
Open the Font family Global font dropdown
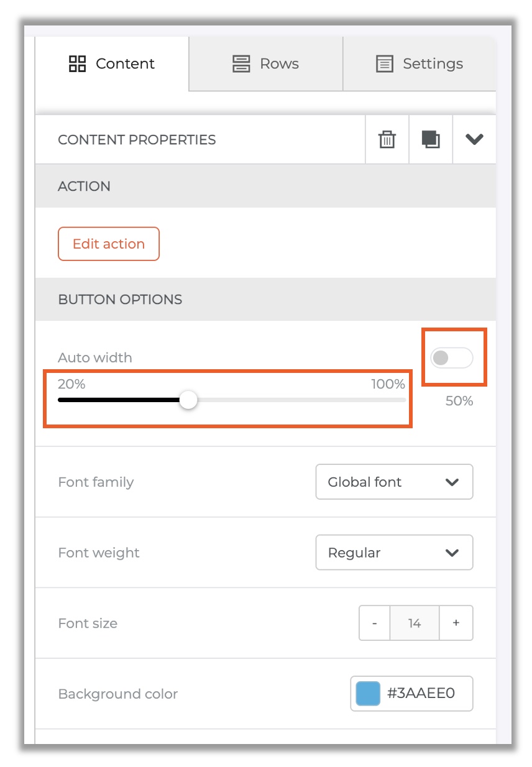(394, 482)
